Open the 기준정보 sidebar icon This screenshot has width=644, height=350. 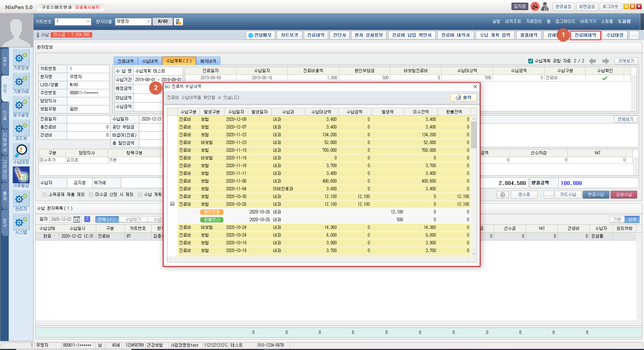21,58
